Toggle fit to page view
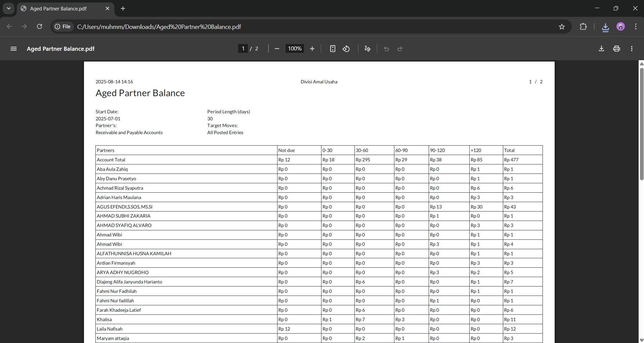This screenshot has height=343, width=644. pyautogui.click(x=332, y=49)
